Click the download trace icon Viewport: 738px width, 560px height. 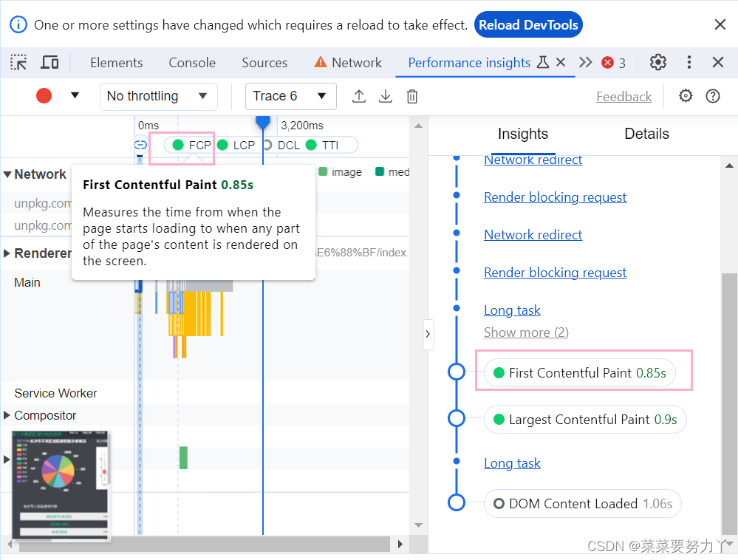click(x=386, y=97)
